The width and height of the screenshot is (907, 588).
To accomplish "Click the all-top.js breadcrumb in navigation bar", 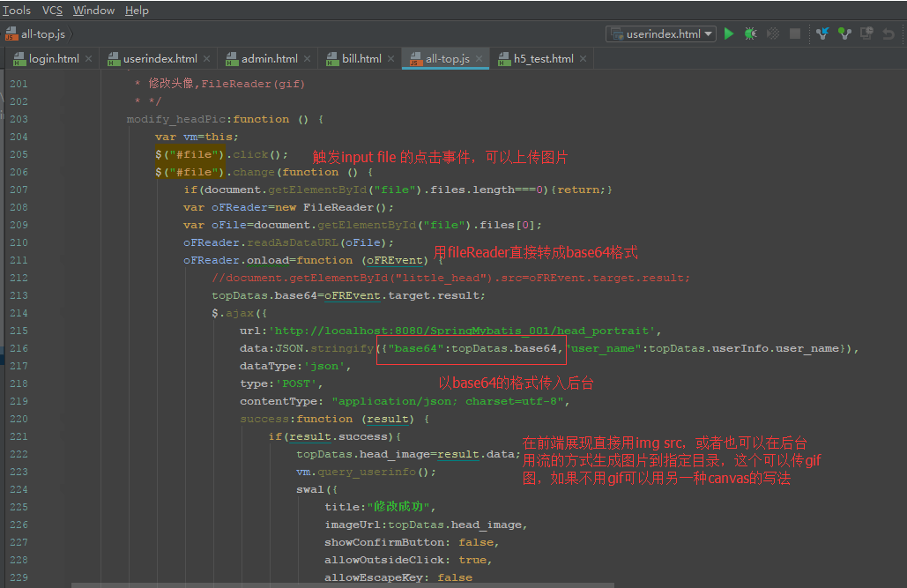I will click(x=41, y=34).
